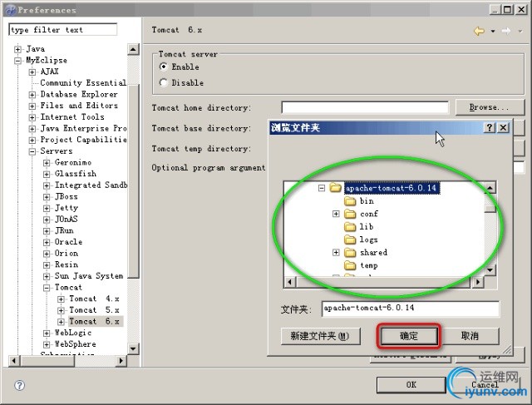This screenshot has width=532, height=405.
Task: Select the temp folder icon
Action: 350,265
